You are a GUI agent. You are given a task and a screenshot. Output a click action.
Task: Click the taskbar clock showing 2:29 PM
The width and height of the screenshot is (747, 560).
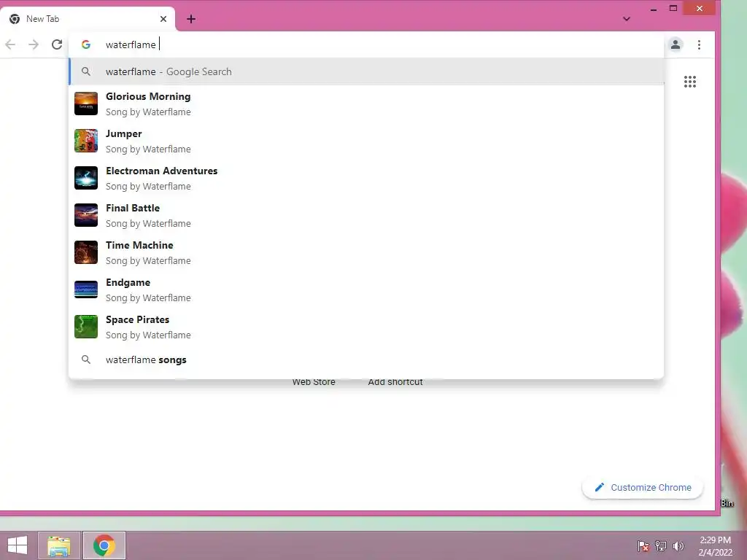pyautogui.click(x=715, y=546)
